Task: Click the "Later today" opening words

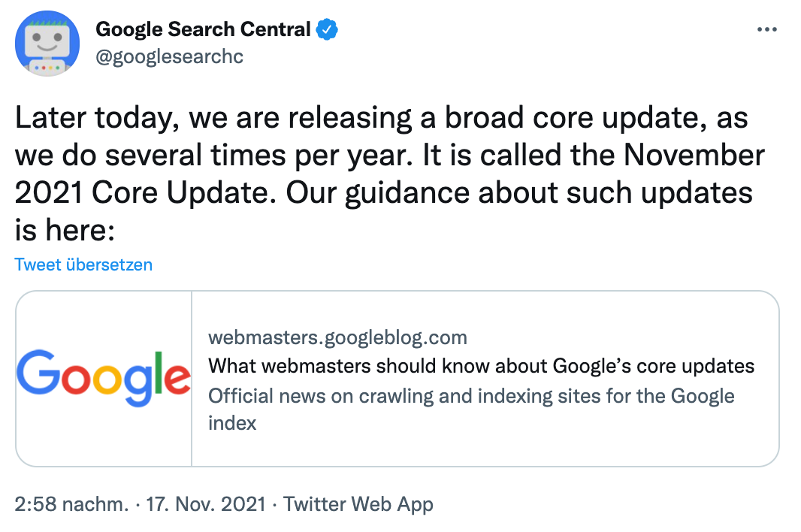Action: tap(95, 119)
